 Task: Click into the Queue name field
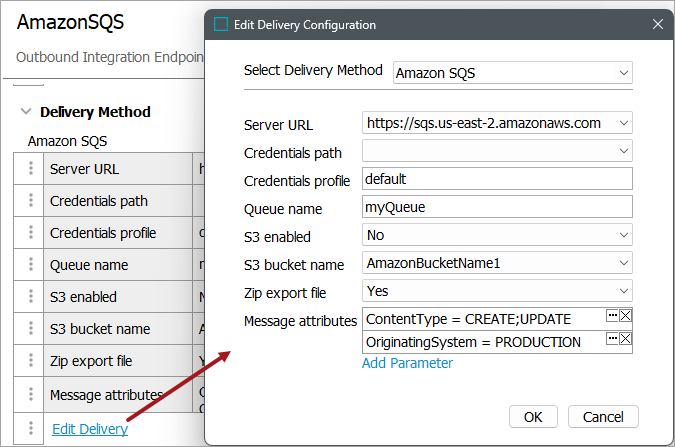[x=497, y=207]
